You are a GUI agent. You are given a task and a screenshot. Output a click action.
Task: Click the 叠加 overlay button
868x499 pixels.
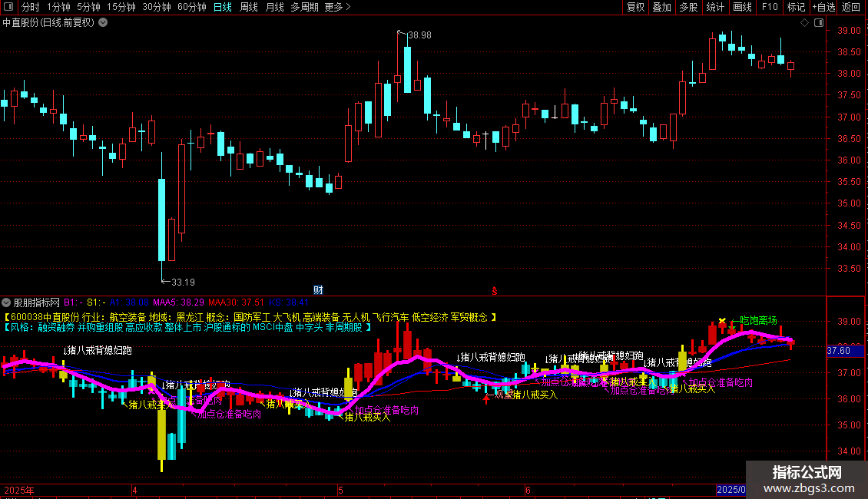(x=662, y=7)
